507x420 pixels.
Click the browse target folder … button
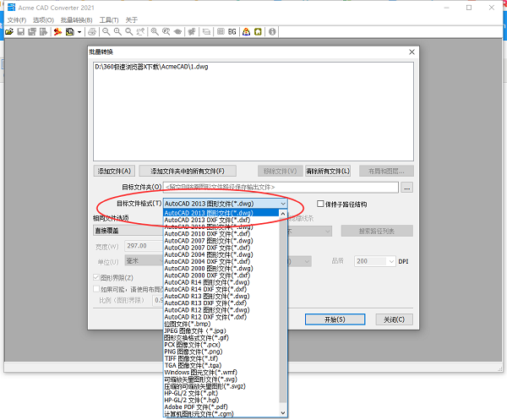point(407,188)
